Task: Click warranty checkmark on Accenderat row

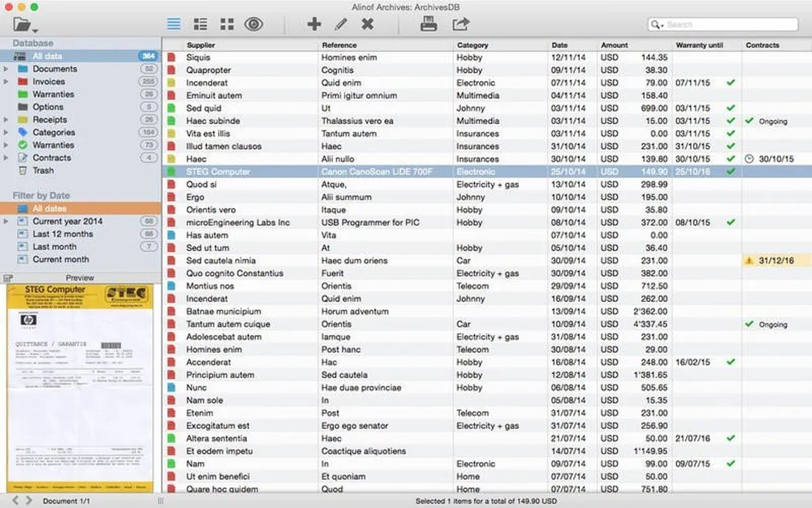Action: pyautogui.click(x=730, y=362)
